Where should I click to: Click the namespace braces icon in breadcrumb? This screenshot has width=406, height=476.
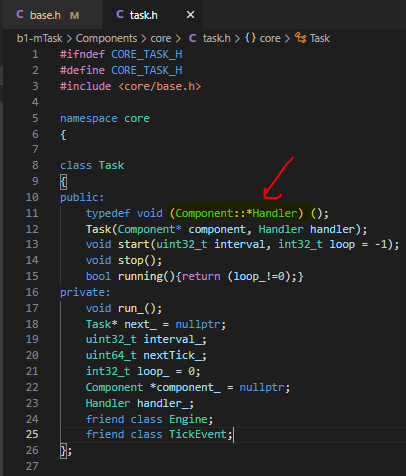[x=250, y=38]
